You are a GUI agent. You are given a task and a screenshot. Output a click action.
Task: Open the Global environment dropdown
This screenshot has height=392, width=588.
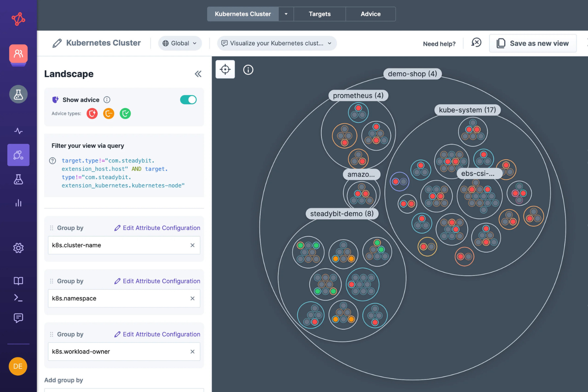point(180,43)
